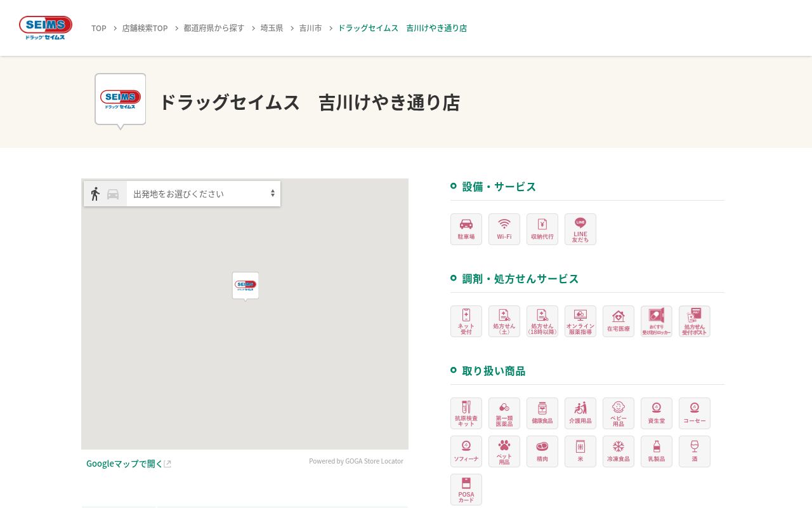
Task: Click the LINE友だち icon
Action: coord(580,229)
